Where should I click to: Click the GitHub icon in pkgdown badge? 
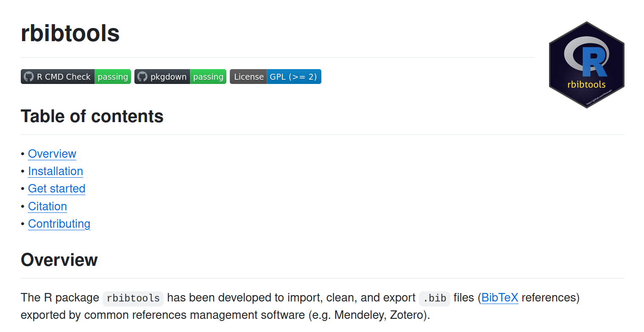tap(142, 77)
